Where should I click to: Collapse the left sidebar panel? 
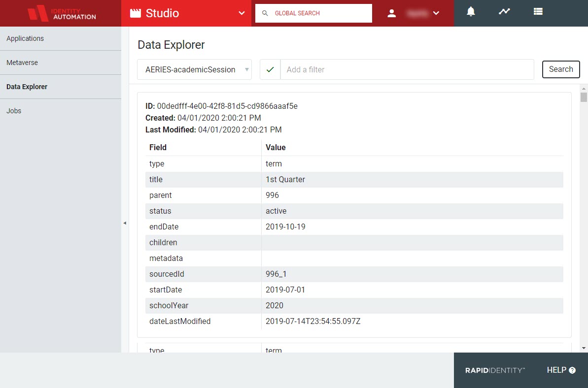[125, 223]
